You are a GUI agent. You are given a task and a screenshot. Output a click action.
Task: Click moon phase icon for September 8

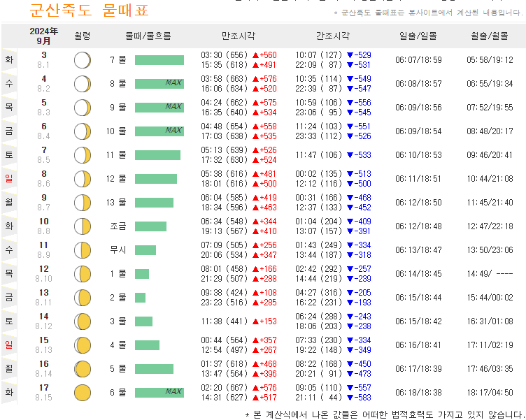pyautogui.click(x=83, y=179)
